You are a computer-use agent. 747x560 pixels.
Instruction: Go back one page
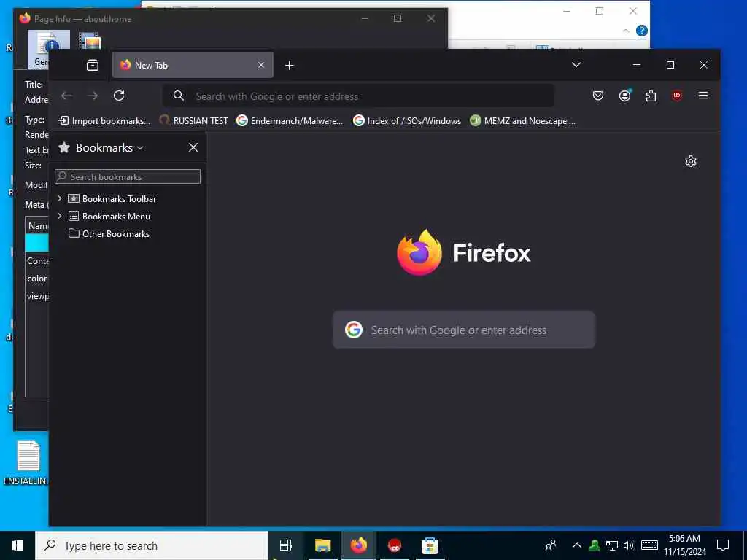[66, 96]
